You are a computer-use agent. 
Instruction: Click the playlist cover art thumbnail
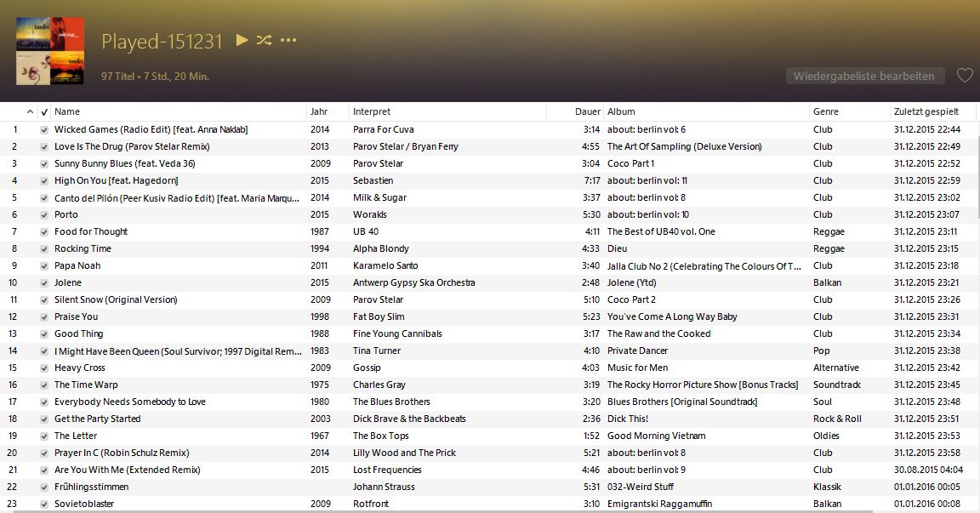pos(49,48)
